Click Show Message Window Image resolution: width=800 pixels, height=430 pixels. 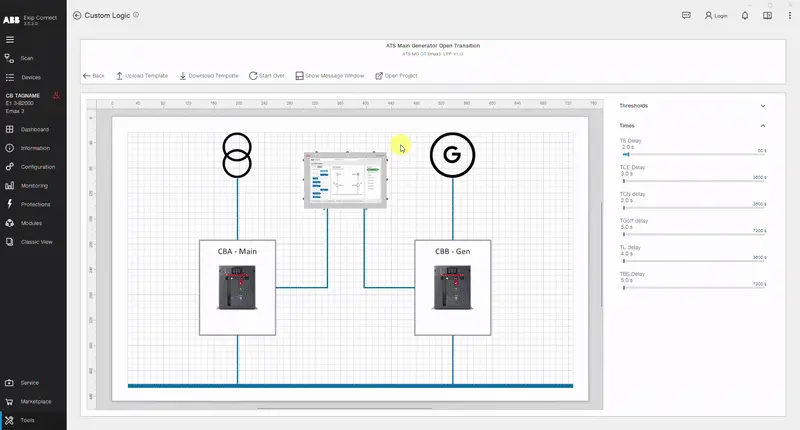click(330, 76)
